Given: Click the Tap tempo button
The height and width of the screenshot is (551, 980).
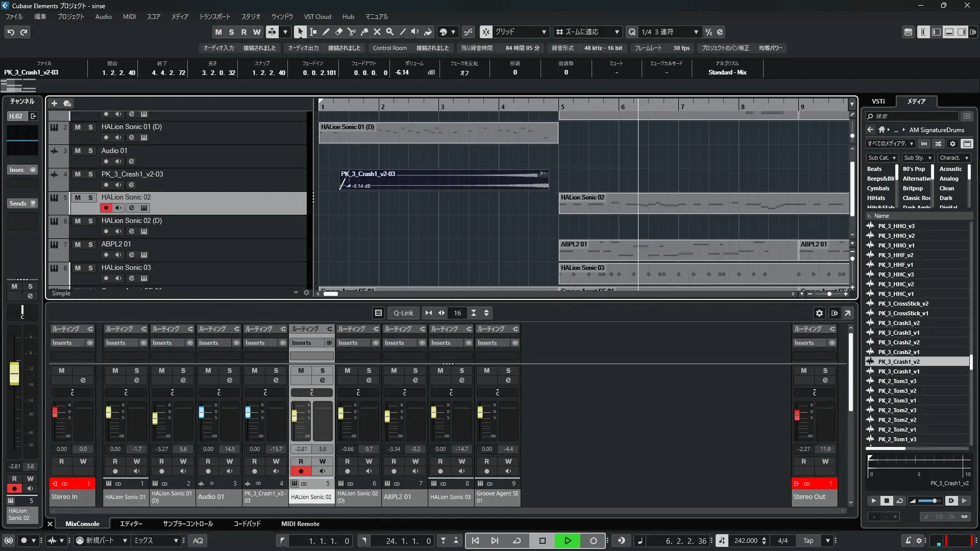Looking at the screenshot, I should [x=808, y=540].
